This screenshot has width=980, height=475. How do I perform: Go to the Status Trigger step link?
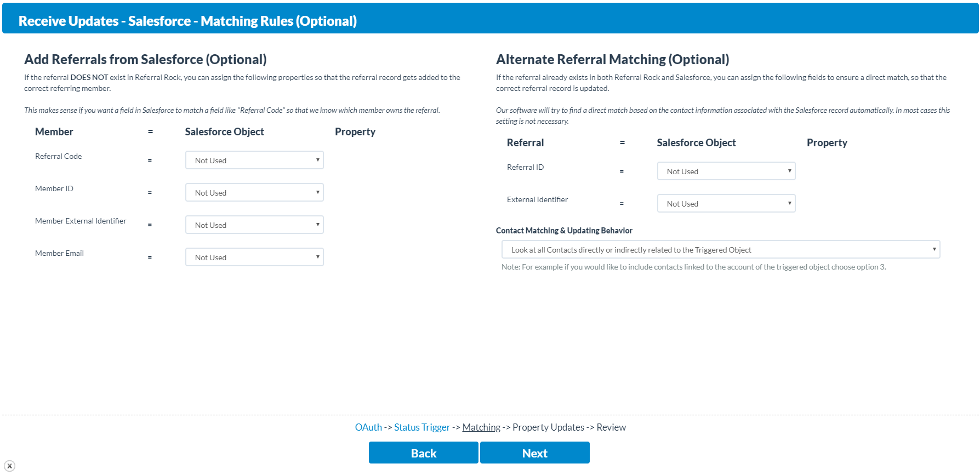click(422, 427)
